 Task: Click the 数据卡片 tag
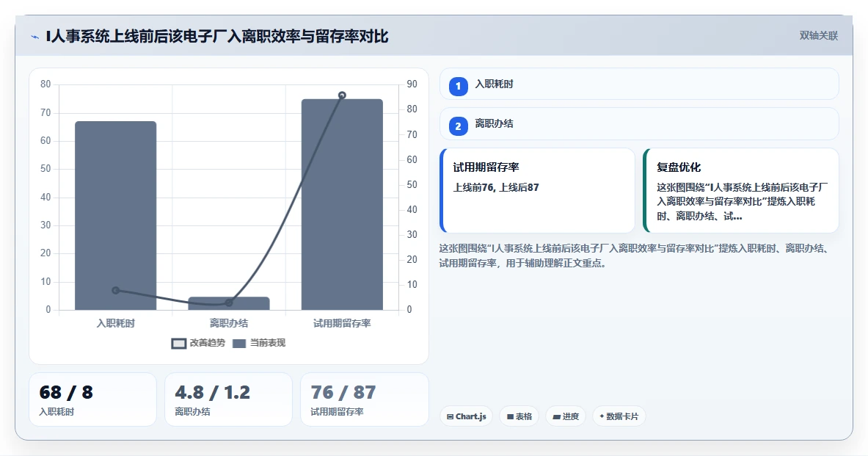click(619, 416)
